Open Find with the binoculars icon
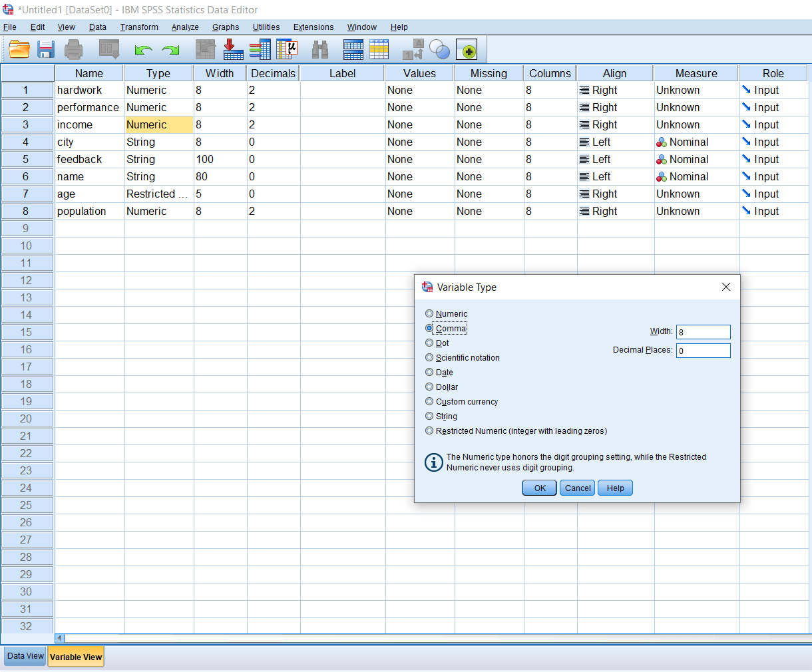This screenshot has height=672, width=812. click(320, 50)
